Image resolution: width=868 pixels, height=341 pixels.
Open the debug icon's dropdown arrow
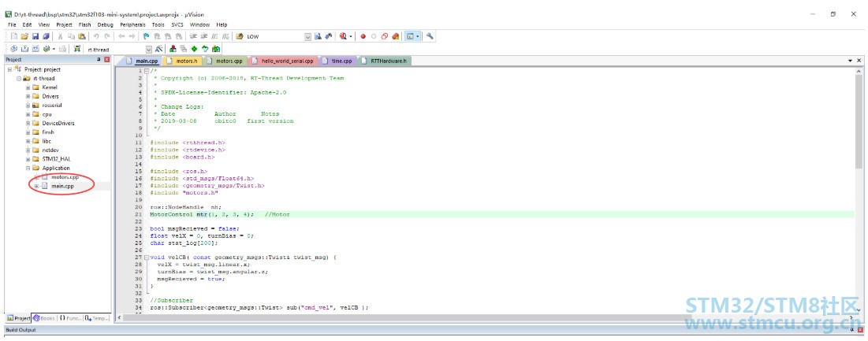pos(351,36)
